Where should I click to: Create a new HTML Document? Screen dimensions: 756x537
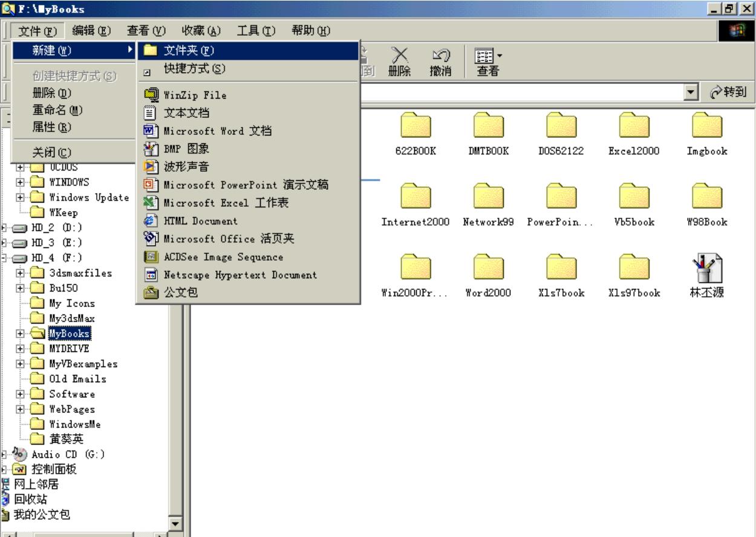click(248, 221)
